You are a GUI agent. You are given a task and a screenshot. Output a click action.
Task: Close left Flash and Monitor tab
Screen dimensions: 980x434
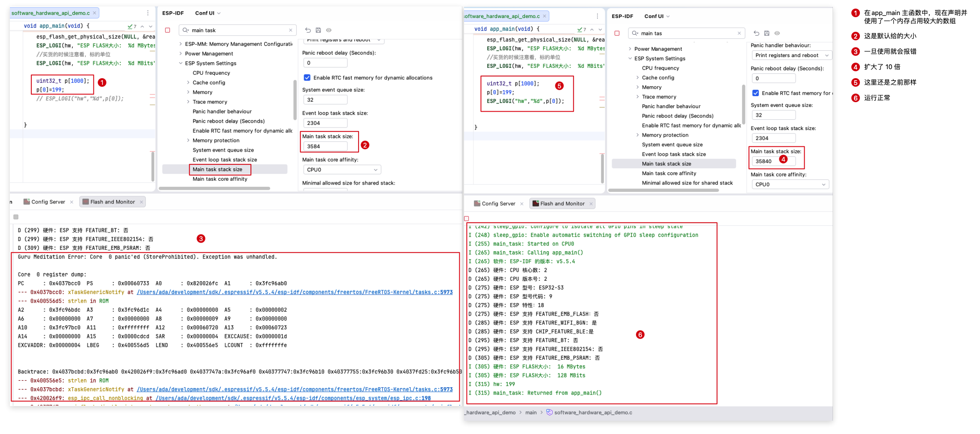[x=141, y=202]
